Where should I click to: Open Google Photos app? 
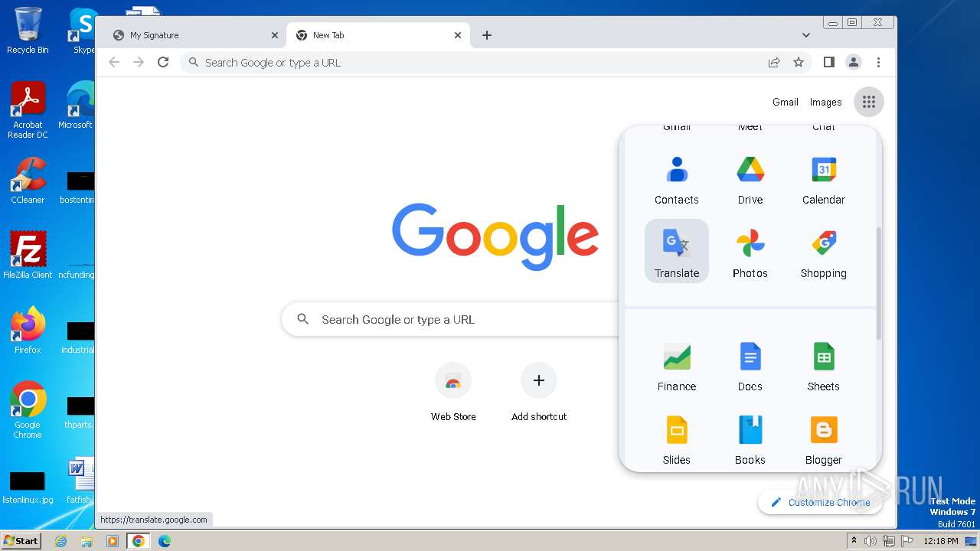click(750, 252)
